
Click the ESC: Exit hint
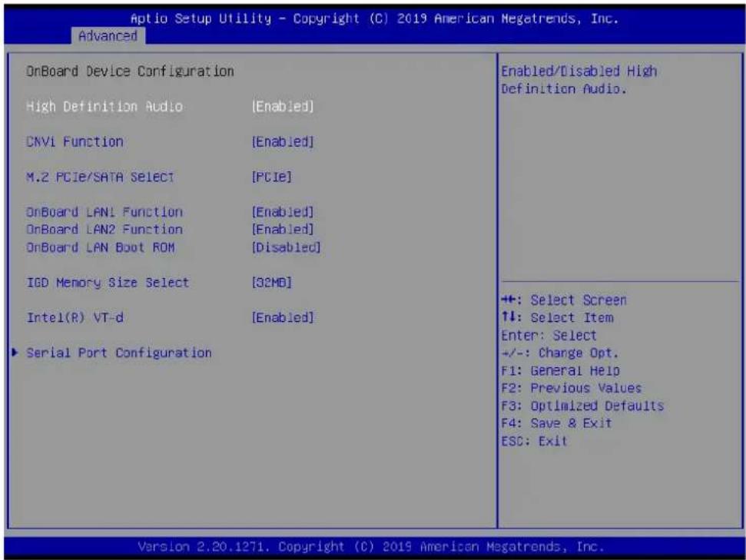(x=534, y=441)
